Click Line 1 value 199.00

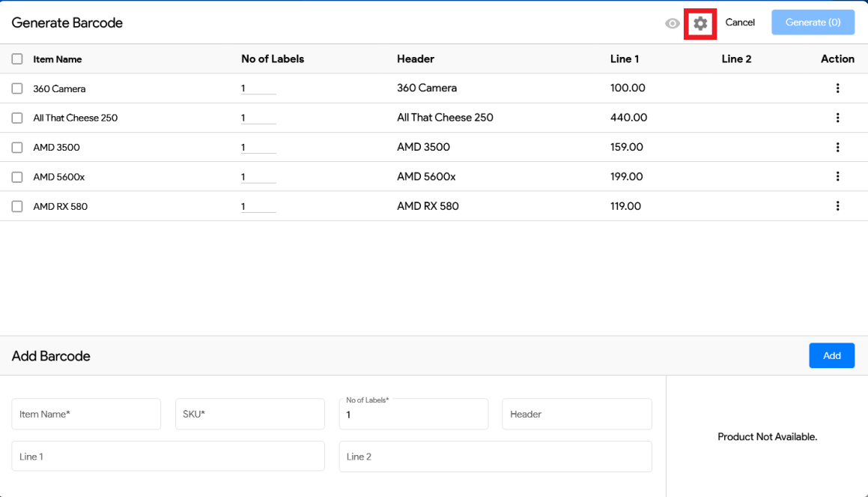click(x=627, y=176)
